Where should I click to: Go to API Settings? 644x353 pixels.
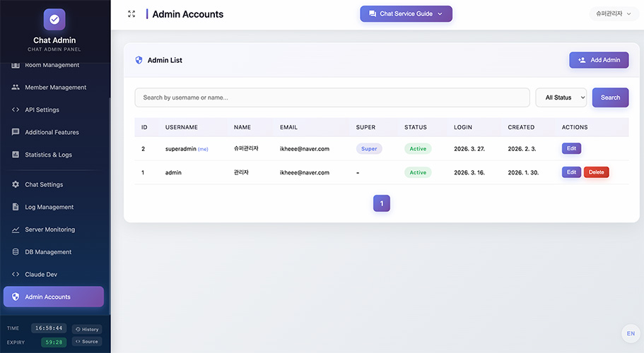[x=55, y=109]
